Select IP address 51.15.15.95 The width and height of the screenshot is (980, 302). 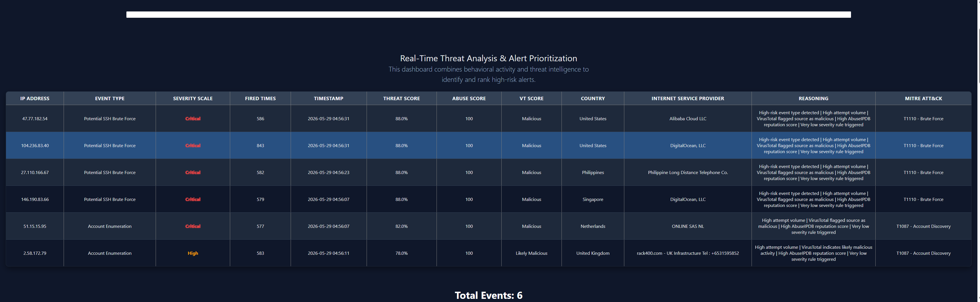(x=35, y=226)
